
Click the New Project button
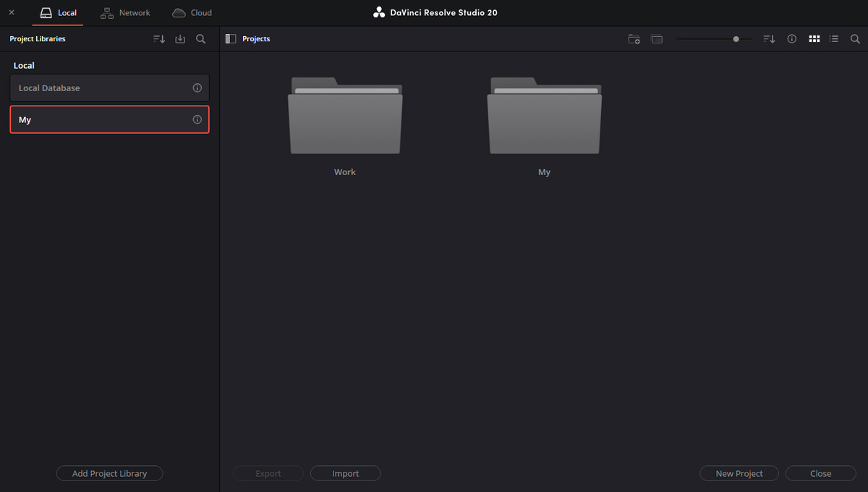coord(739,473)
